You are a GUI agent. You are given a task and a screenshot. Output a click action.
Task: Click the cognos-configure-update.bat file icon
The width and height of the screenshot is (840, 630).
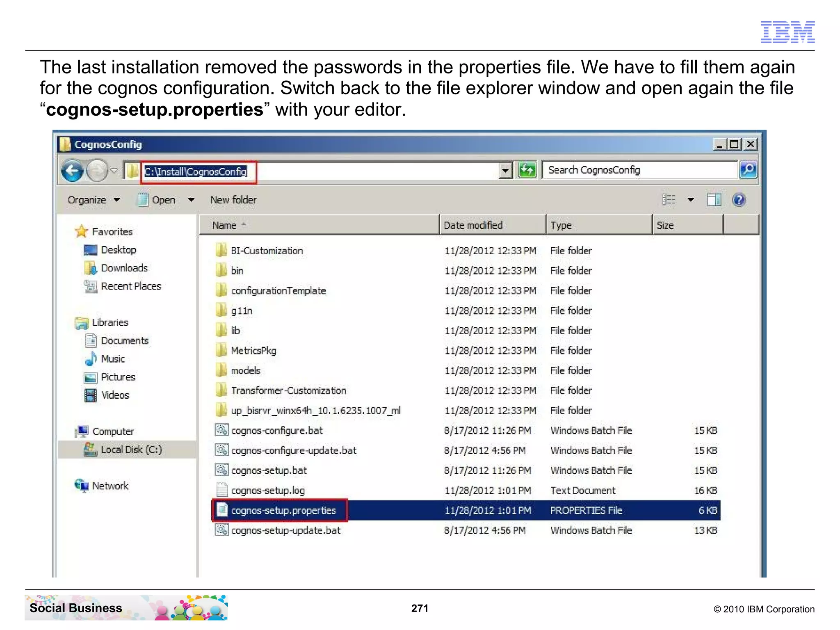pos(221,450)
